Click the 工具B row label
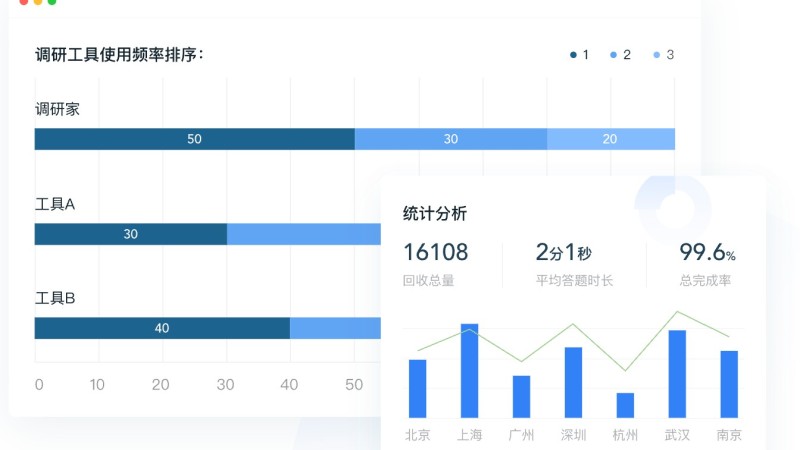Image resolution: width=800 pixels, height=450 pixels. coord(55,298)
